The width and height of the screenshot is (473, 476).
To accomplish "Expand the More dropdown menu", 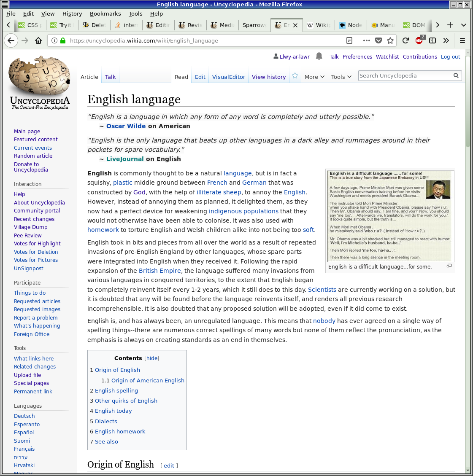I will 314,77.
